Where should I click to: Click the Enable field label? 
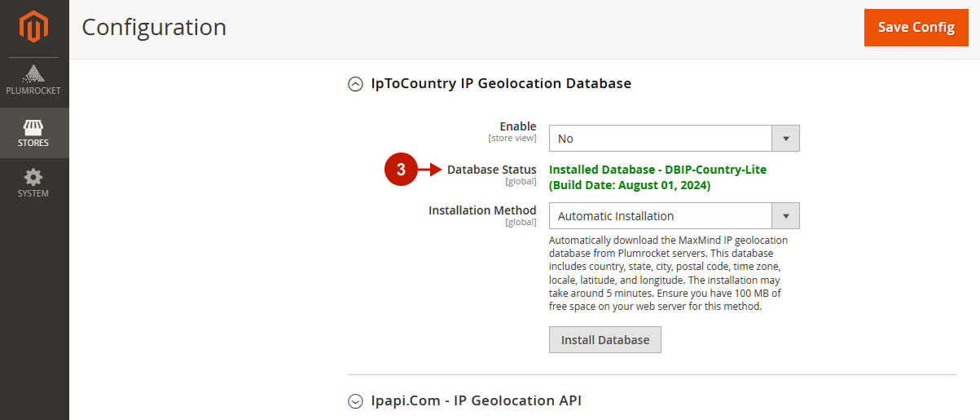(518, 126)
